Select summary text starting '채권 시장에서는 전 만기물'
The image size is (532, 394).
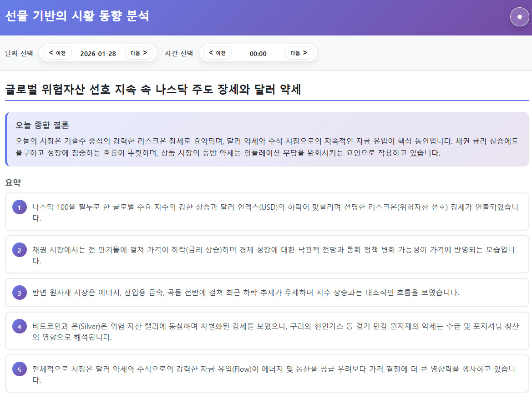[274, 255]
